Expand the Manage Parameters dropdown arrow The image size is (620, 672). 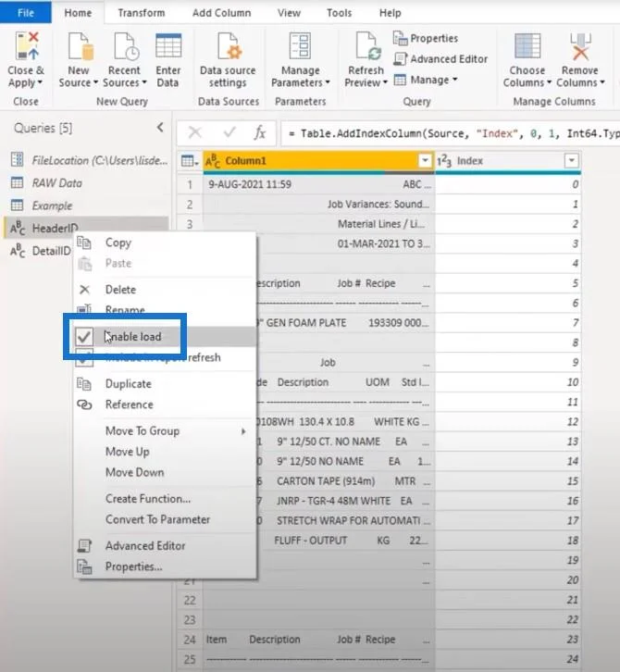[x=328, y=82]
